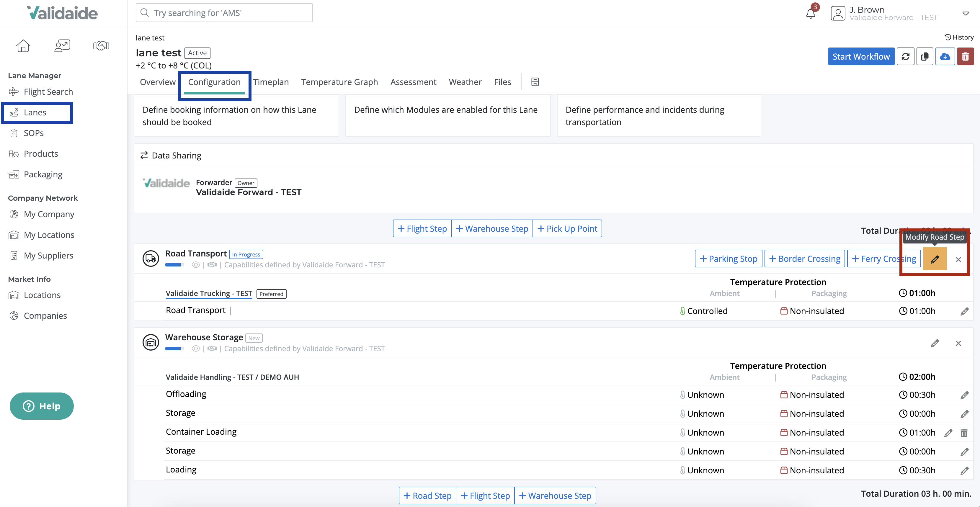Image resolution: width=980 pixels, height=507 pixels.
Task: Open the Help widget
Action: [x=42, y=406]
